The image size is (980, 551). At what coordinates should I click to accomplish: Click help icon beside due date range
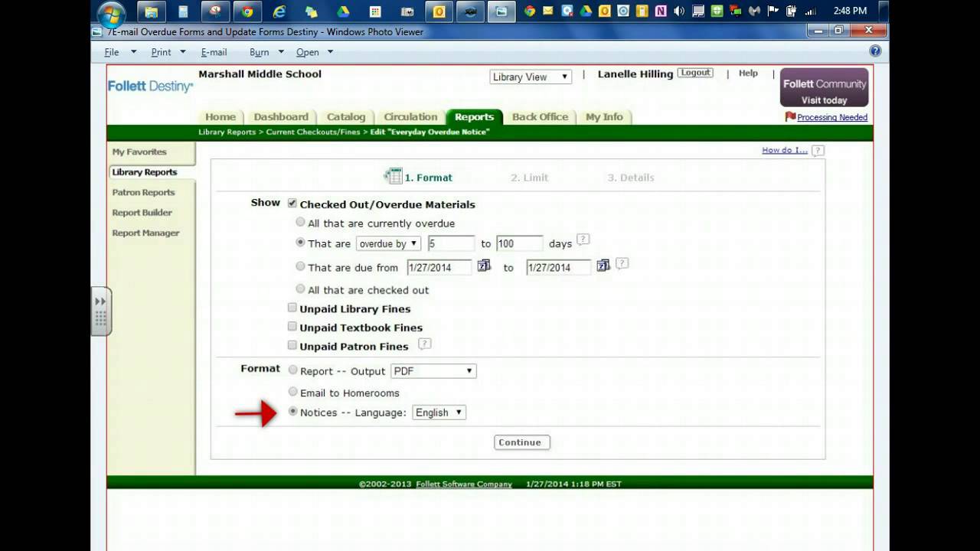point(622,263)
